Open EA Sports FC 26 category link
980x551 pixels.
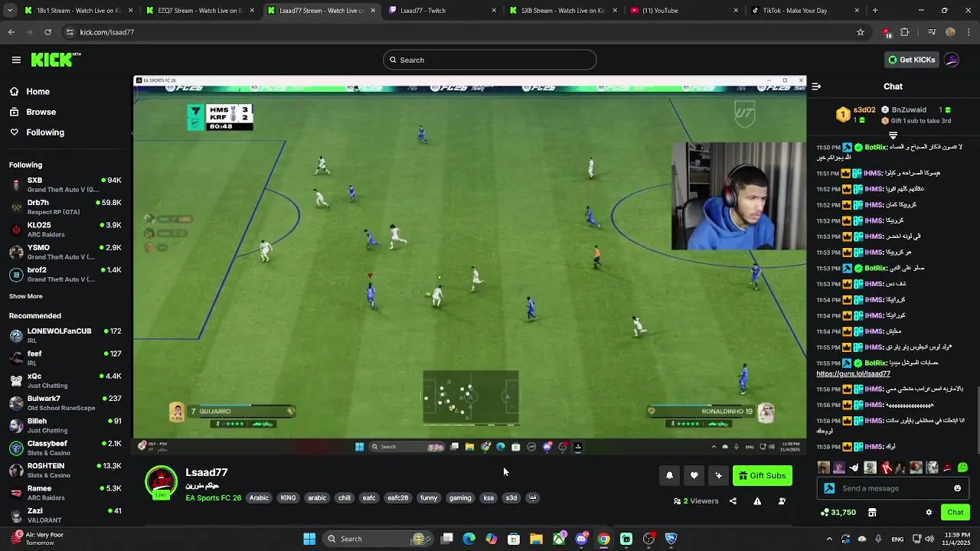(213, 498)
